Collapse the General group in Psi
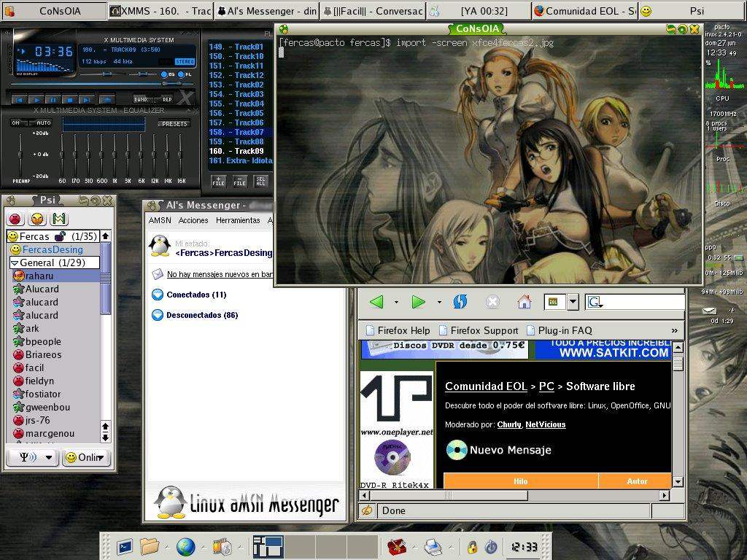This screenshot has height=560, width=747. [15, 262]
